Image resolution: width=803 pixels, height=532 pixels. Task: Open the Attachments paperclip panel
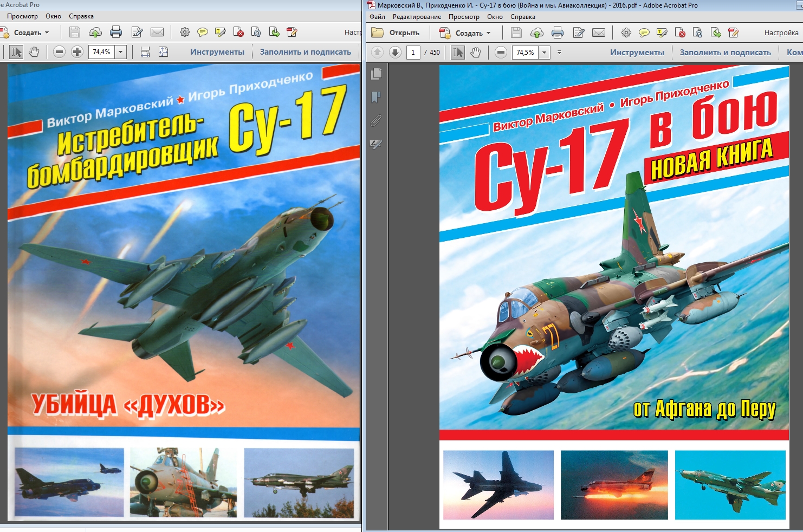click(x=376, y=120)
